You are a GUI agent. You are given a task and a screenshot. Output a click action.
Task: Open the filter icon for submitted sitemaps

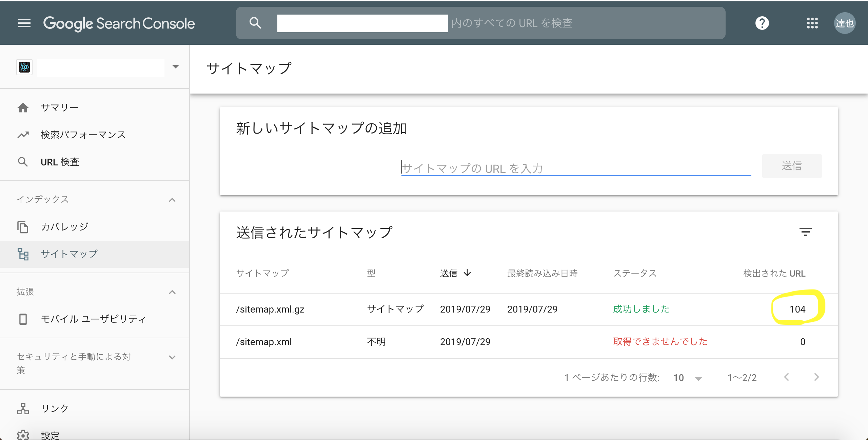coord(805,232)
